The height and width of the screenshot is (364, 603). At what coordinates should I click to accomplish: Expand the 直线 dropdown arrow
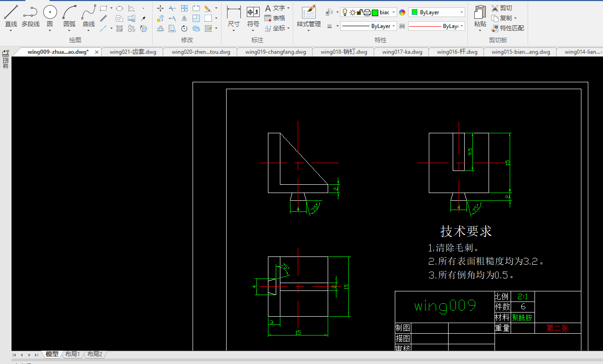[x=11, y=31]
